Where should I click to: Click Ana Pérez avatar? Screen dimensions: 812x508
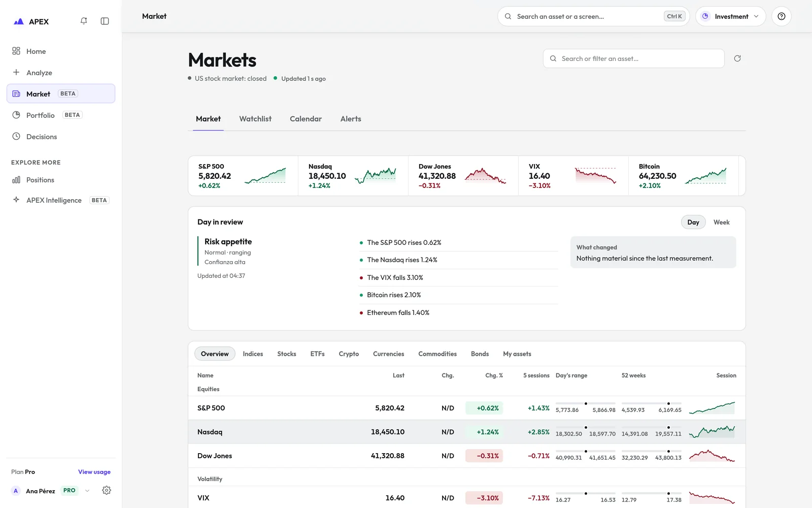[x=16, y=491]
